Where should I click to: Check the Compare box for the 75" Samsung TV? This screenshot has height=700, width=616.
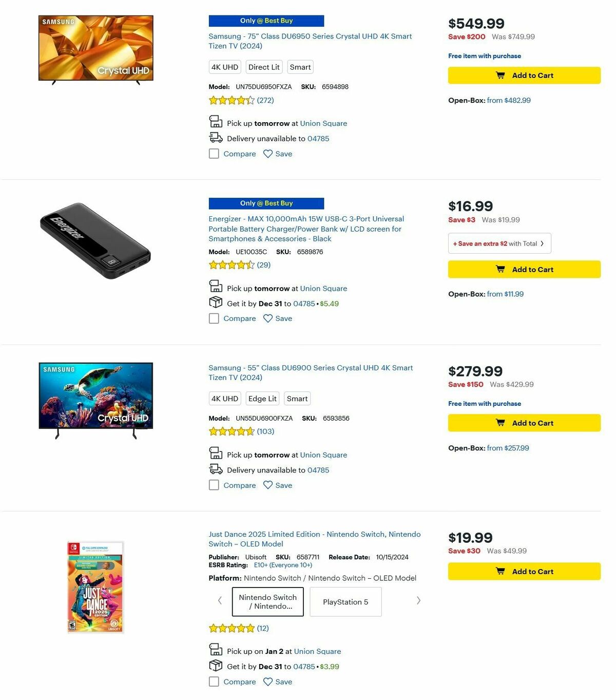(x=214, y=153)
